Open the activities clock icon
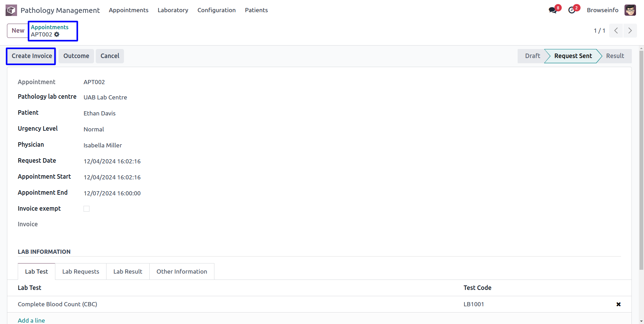The height and width of the screenshot is (324, 644). point(572,10)
